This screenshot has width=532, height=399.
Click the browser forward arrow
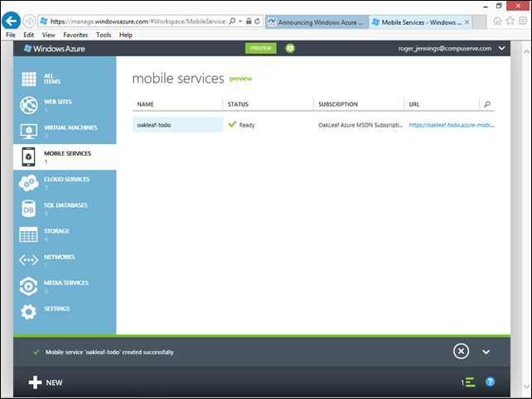(x=29, y=21)
